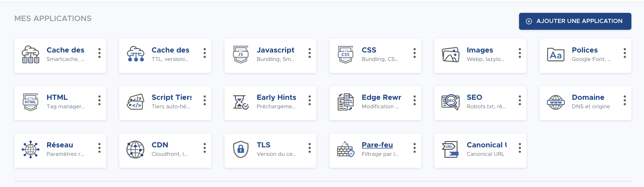This screenshot has width=644, height=187.
Task: Open the Réseau card three-dot menu
Action: 99,148
